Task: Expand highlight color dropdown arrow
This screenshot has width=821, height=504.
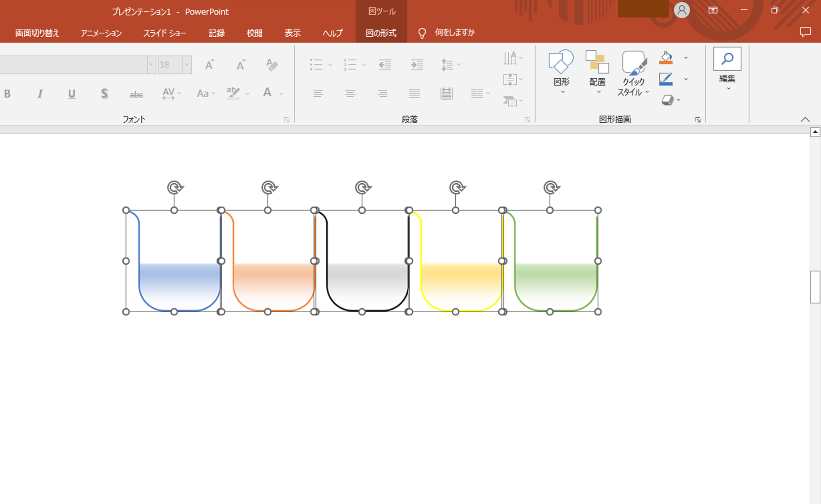Action: [247, 94]
